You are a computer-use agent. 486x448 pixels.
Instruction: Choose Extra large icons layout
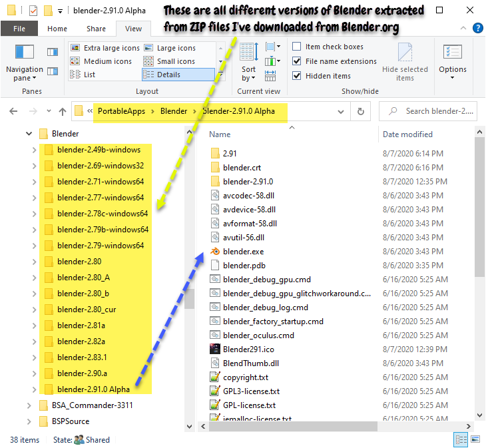105,48
